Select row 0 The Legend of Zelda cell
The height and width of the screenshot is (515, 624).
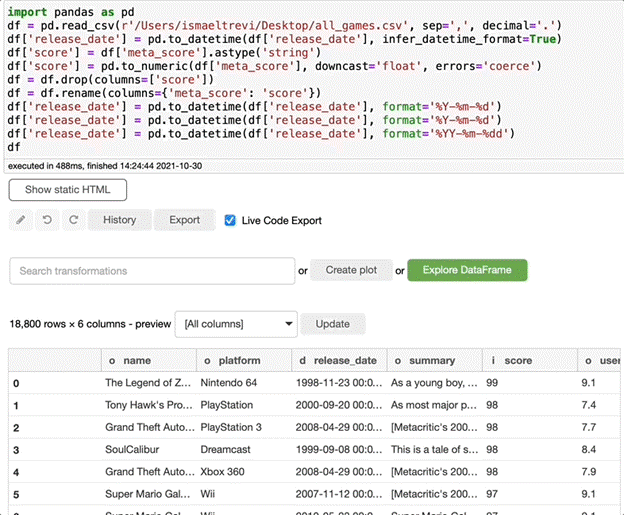(146, 382)
